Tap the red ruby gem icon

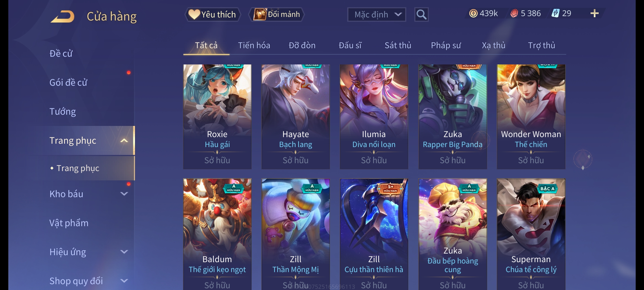[x=514, y=13]
